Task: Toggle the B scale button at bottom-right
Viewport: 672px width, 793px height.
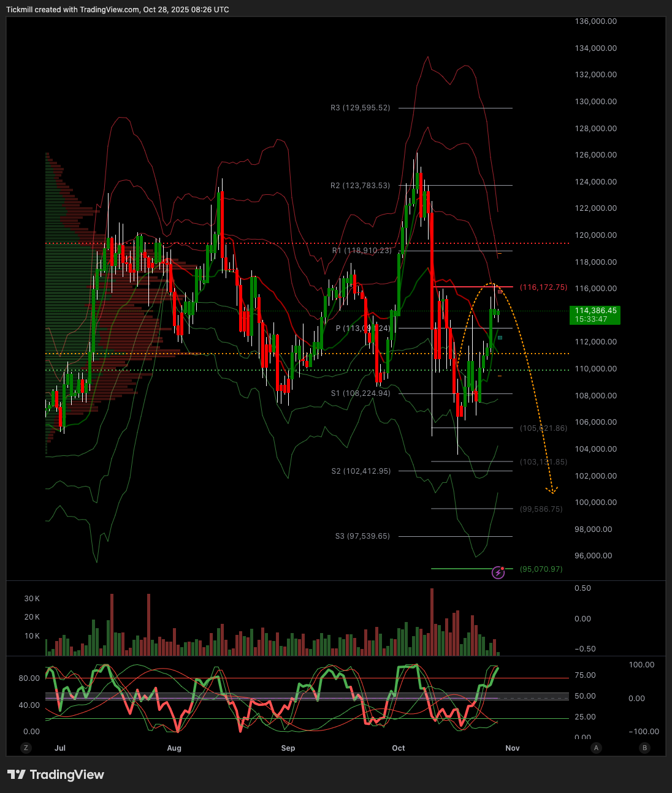Action: point(644,748)
